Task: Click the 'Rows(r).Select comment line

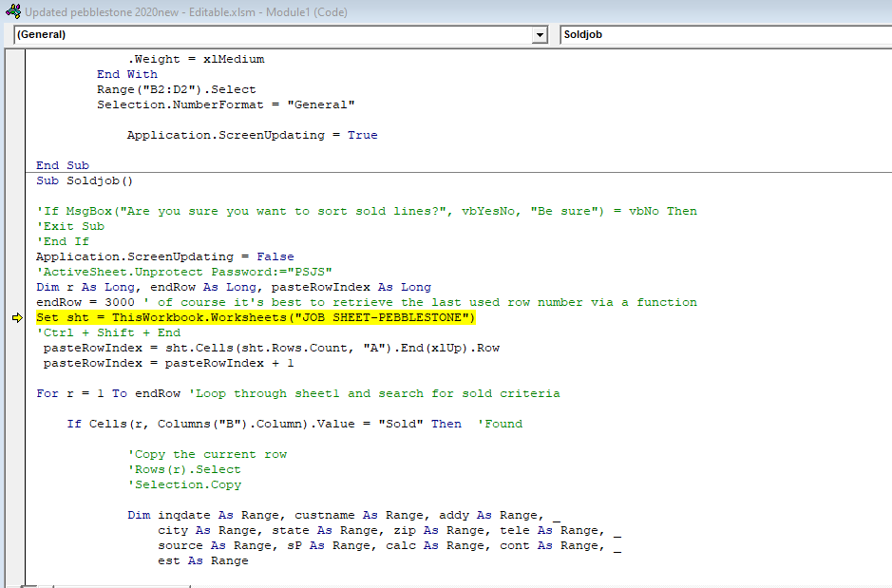Action: pyautogui.click(x=184, y=469)
